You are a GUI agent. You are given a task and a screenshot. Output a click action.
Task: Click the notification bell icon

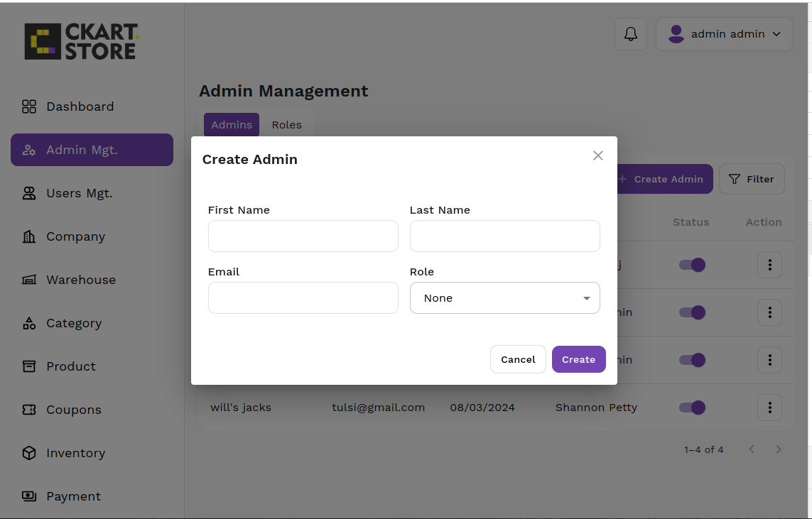pyautogui.click(x=630, y=34)
